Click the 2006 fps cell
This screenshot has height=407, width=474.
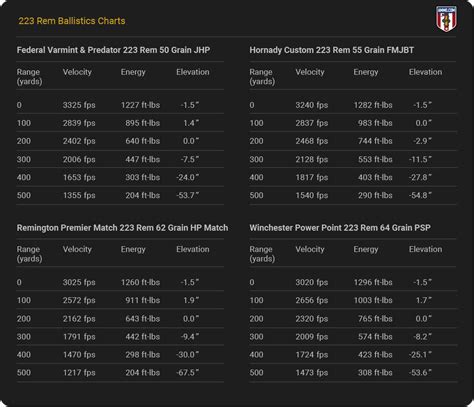pos(79,159)
